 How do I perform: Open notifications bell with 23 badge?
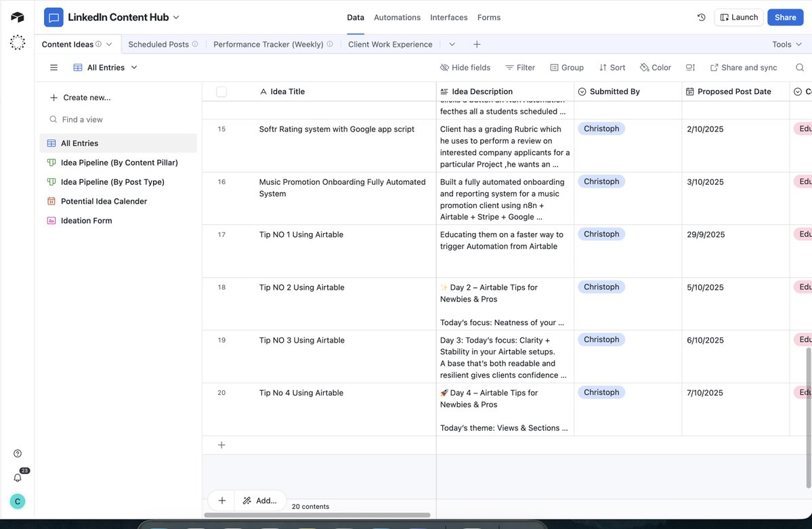18,478
